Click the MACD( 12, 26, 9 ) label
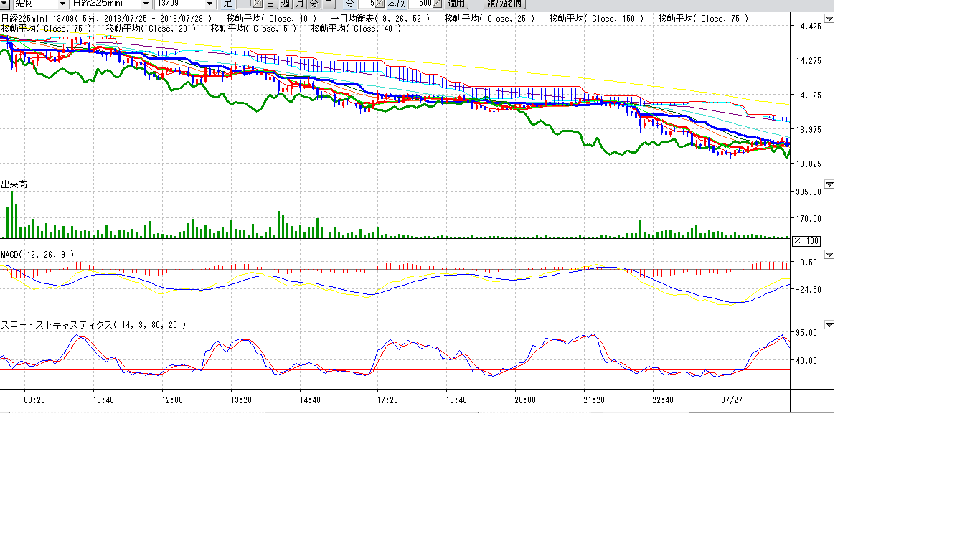 [37, 255]
